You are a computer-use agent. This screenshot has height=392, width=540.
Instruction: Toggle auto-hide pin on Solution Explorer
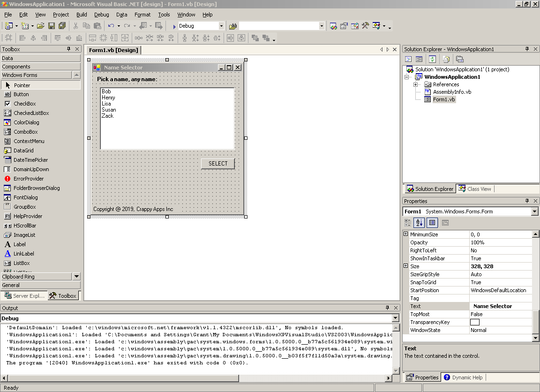[527, 49]
